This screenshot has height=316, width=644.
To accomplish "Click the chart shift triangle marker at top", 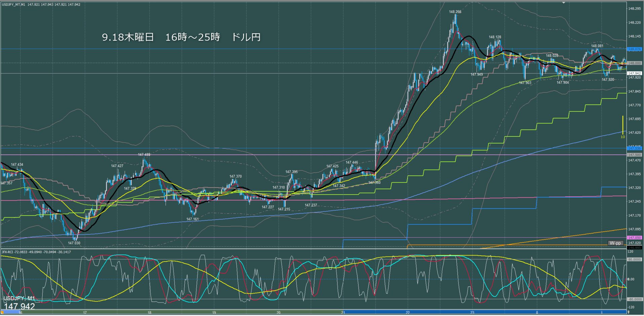I will 564,3.
